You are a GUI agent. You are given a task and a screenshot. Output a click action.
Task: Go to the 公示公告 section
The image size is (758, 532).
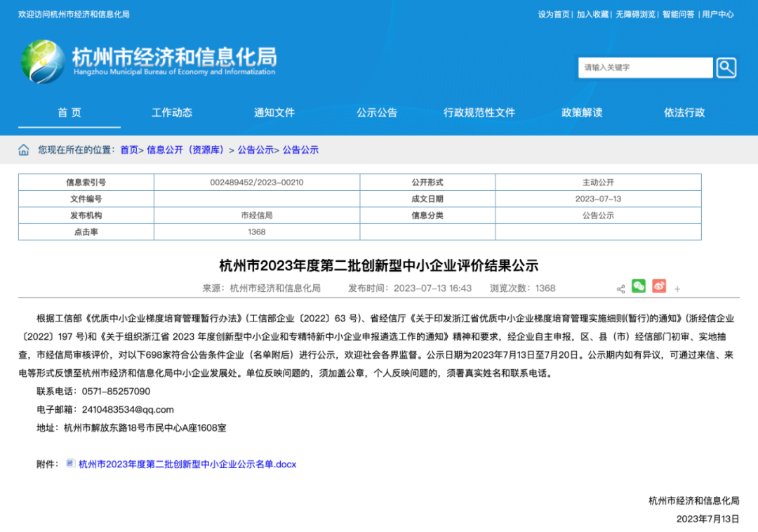point(377,112)
